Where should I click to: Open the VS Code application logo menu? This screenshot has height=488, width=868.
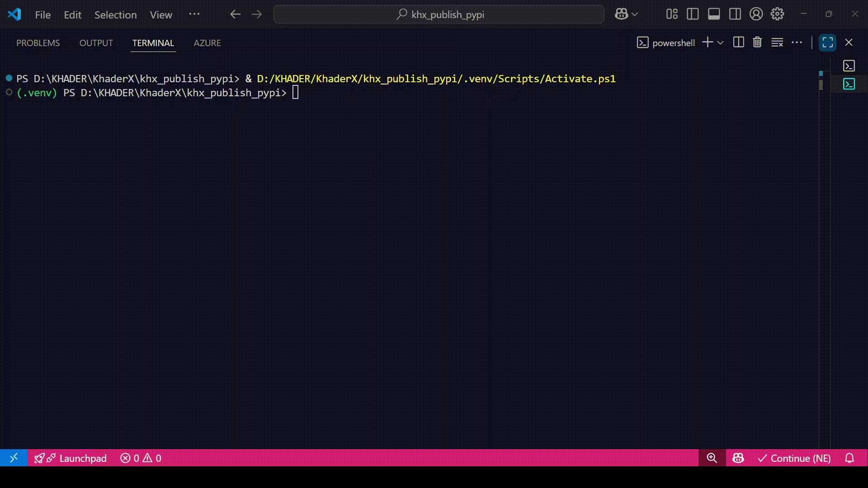pyautogui.click(x=14, y=14)
